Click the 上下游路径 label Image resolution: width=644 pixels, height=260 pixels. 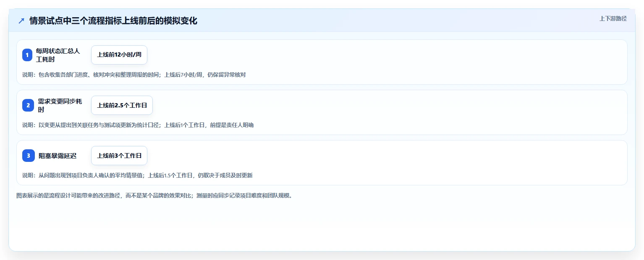coord(613,18)
